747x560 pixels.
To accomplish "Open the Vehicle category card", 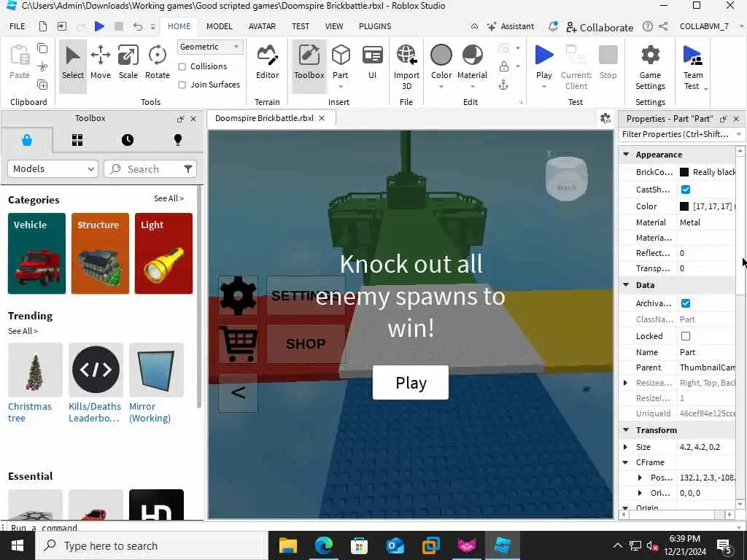I will [x=36, y=253].
